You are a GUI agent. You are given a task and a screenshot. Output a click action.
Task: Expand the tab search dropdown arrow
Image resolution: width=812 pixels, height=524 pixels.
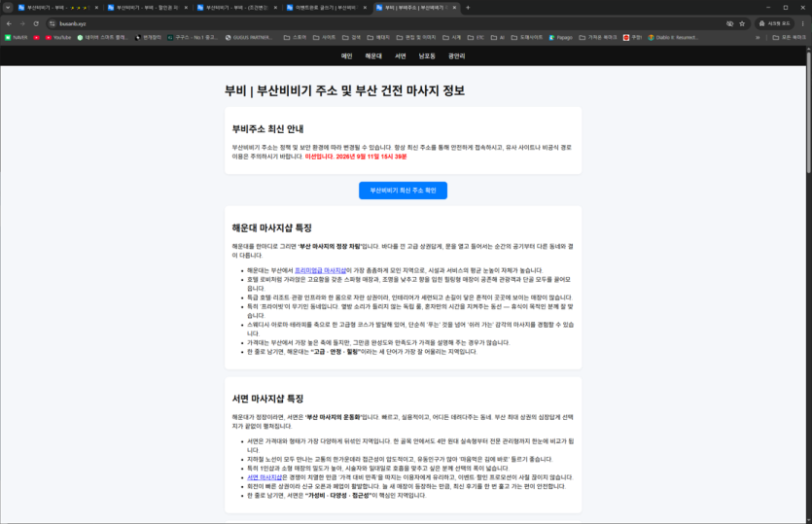tap(8, 8)
